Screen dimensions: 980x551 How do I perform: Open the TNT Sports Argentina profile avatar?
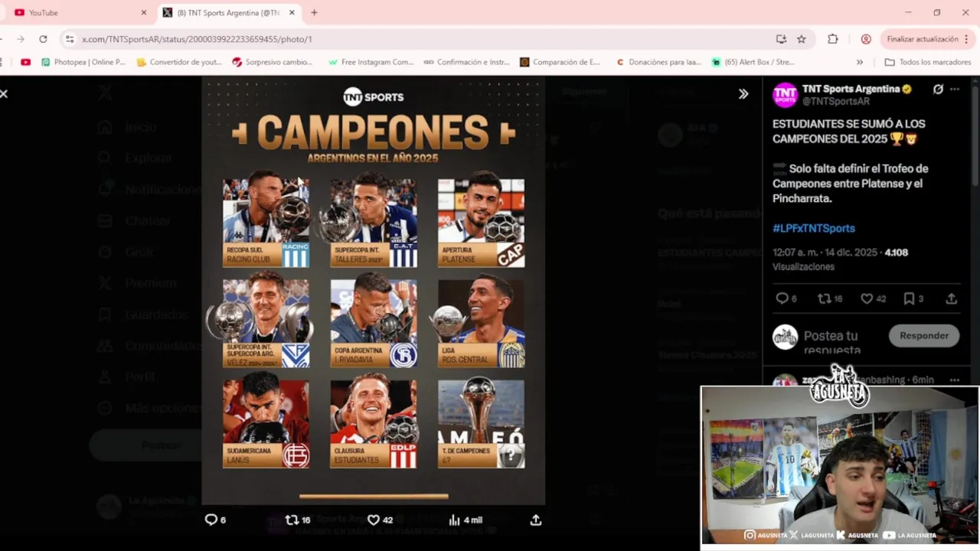pyautogui.click(x=785, y=95)
